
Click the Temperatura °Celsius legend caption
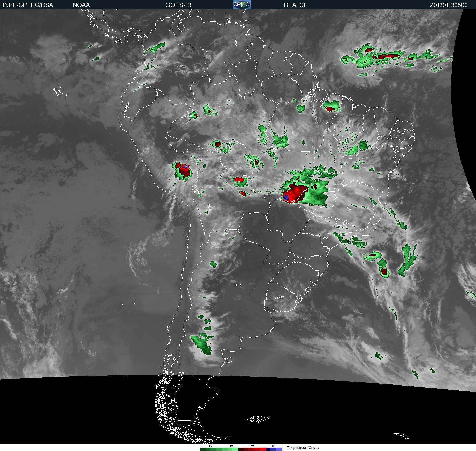pyautogui.click(x=303, y=448)
